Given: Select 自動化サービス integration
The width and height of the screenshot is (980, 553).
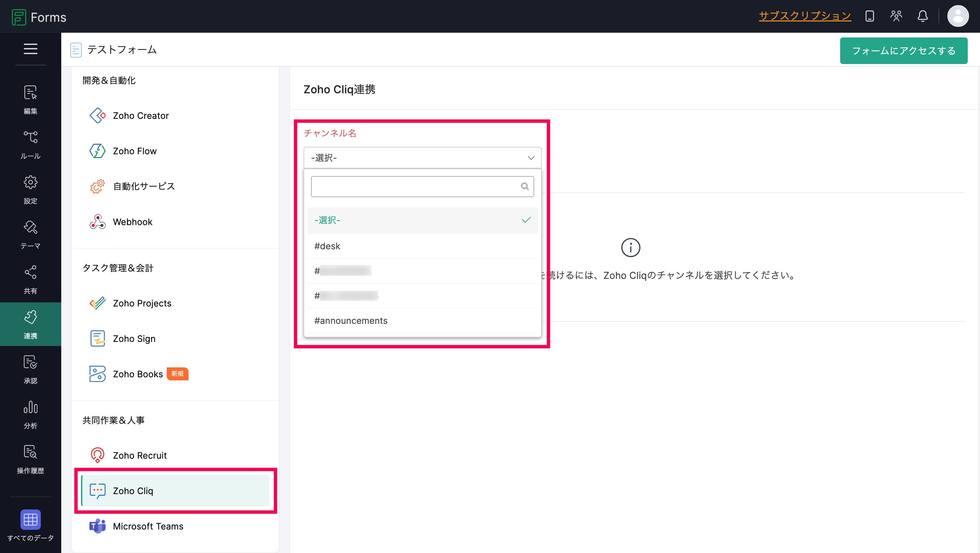Looking at the screenshot, I should [175, 186].
